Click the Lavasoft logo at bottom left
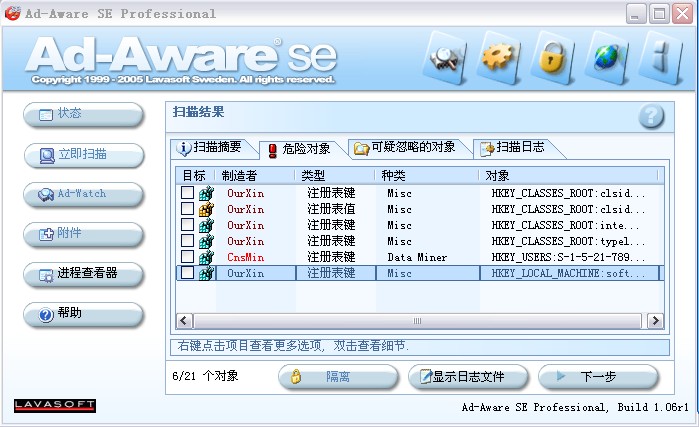The height and width of the screenshot is (427, 699). pos(55,405)
